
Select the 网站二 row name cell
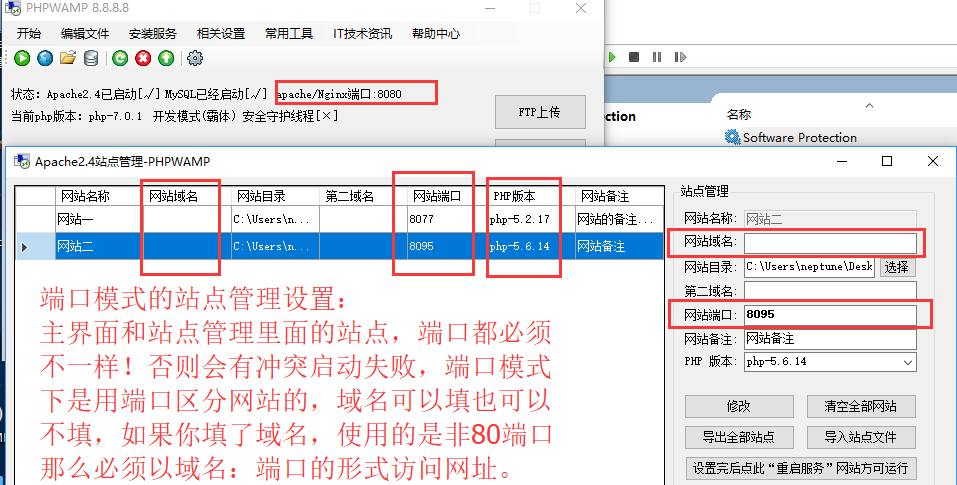coord(99,246)
